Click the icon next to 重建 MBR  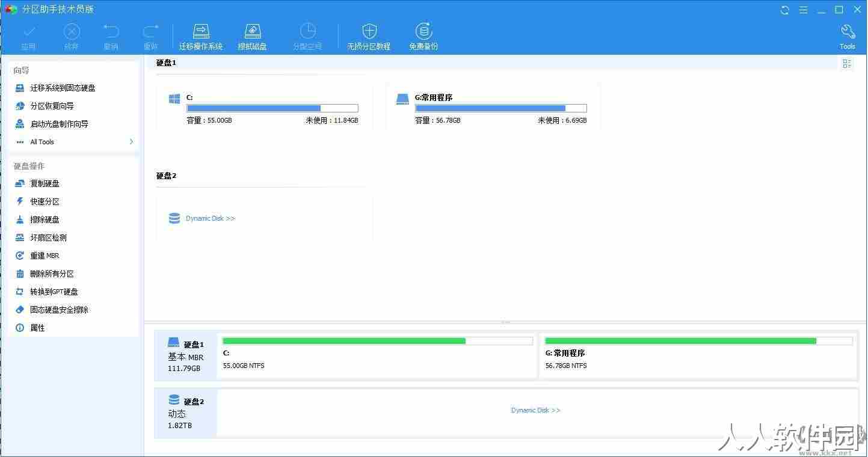point(20,256)
